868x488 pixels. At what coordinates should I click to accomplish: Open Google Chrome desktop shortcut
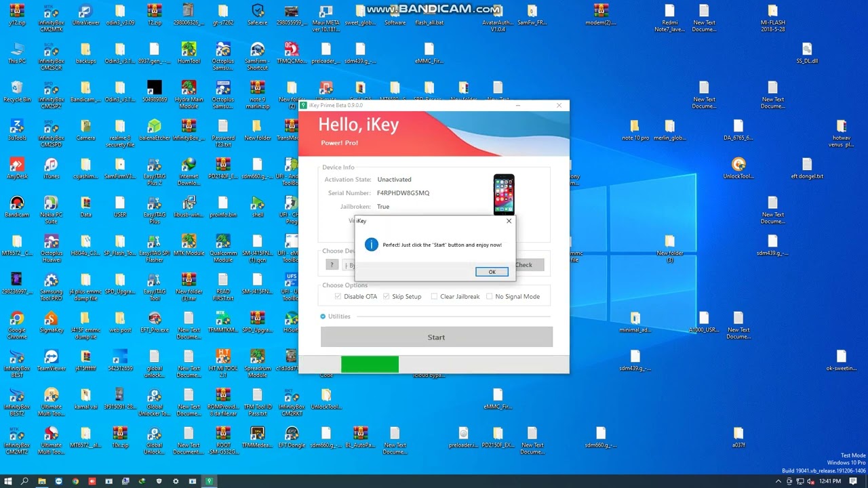[x=17, y=322]
